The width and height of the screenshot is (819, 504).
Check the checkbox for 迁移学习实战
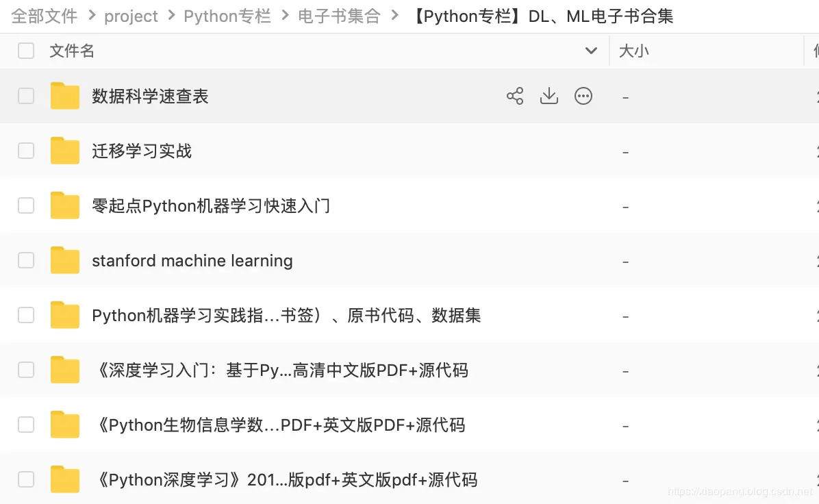[25, 151]
